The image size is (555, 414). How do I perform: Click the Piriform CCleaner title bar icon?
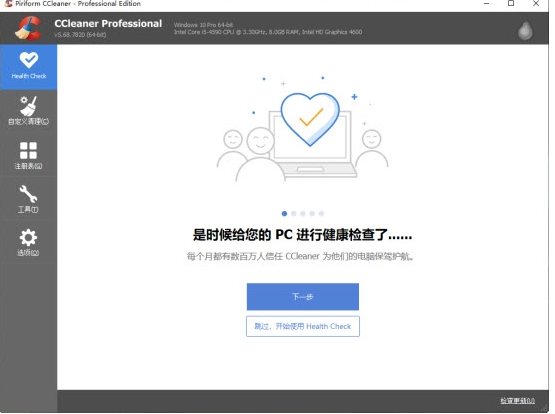[8, 4]
